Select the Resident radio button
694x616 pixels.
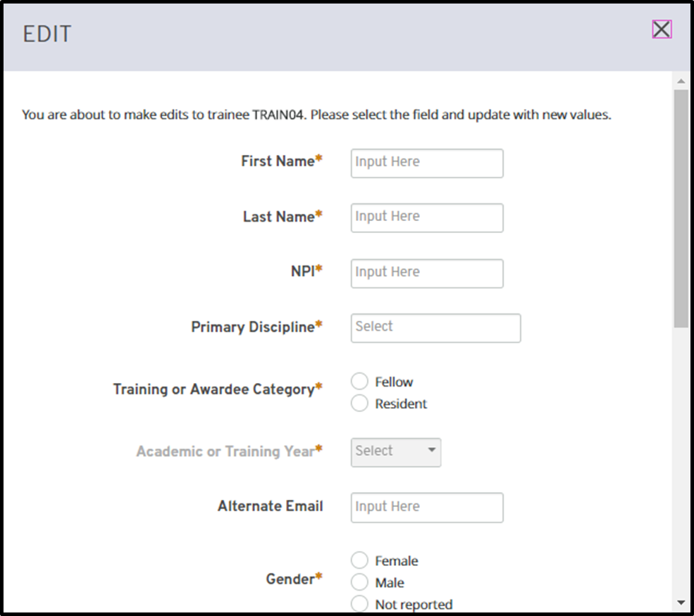[x=359, y=403]
